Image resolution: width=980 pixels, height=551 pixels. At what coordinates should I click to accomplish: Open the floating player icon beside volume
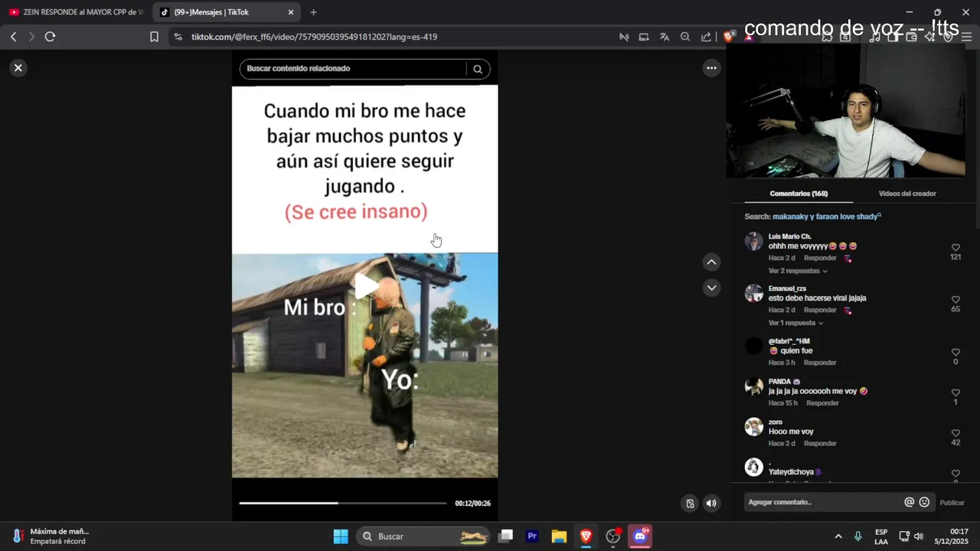(690, 503)
